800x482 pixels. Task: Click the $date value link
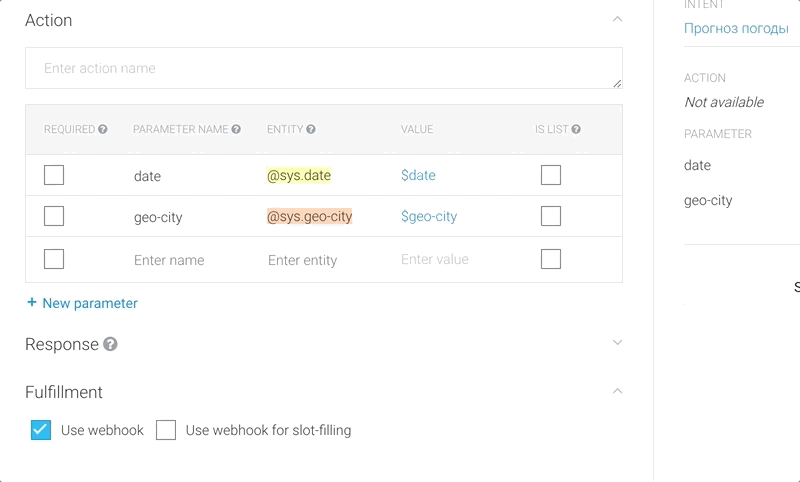(418, 175)
